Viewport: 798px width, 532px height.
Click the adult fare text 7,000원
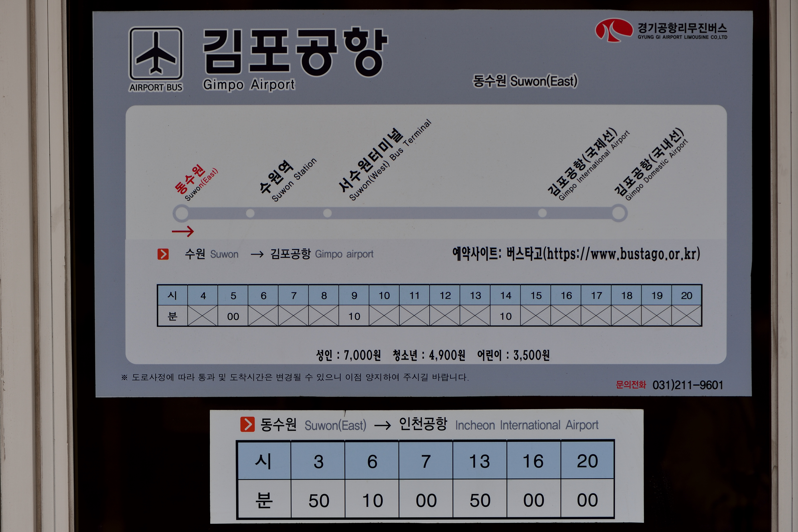click(x=362, y=355)
